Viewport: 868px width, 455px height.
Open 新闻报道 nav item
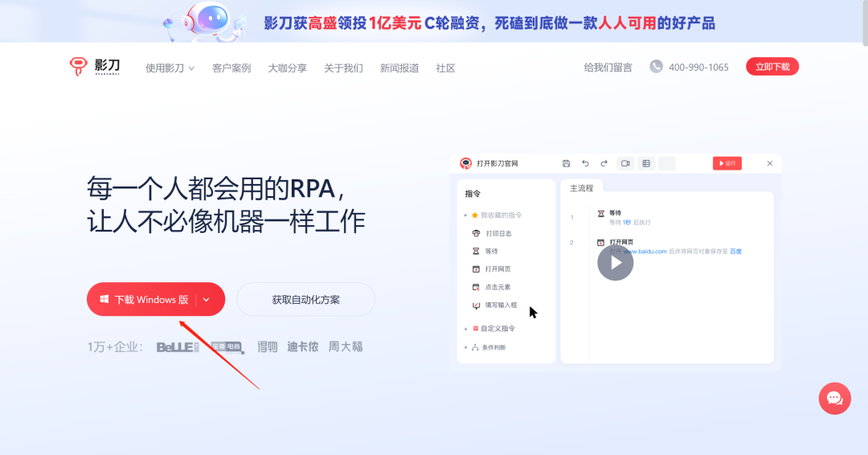[399, 68]
